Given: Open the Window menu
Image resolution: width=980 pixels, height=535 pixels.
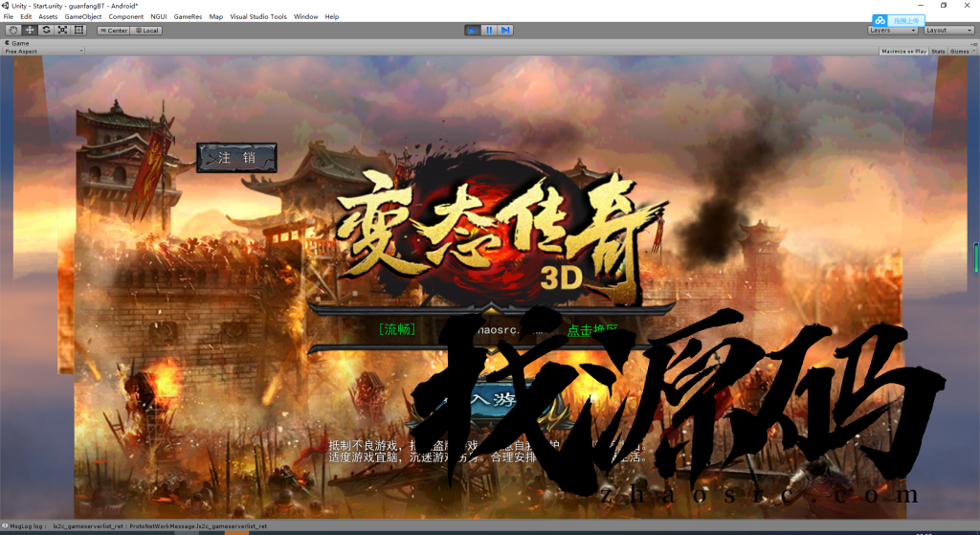Looking at the screenshot, I should pyautogui.click(x=305, y=17).
